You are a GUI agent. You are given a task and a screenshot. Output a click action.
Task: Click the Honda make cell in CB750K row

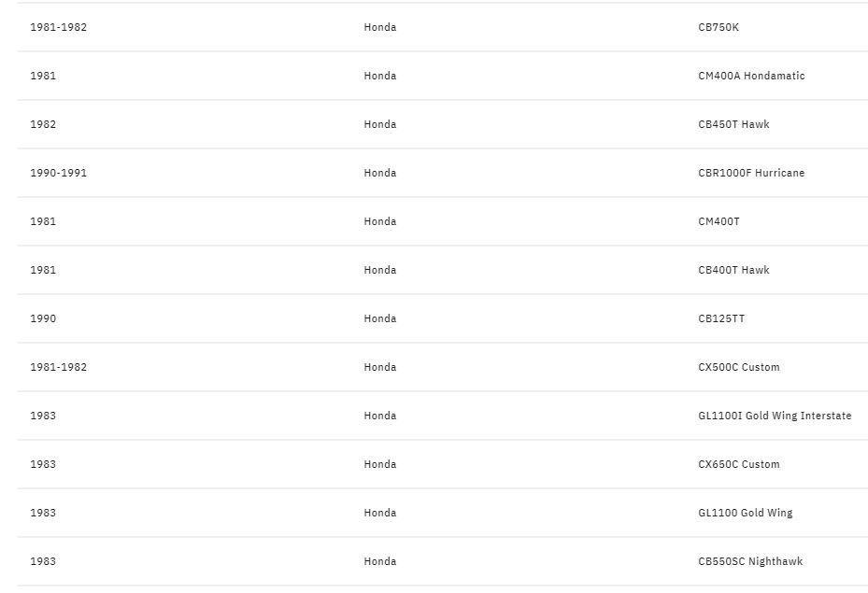[x=379, y=27]
